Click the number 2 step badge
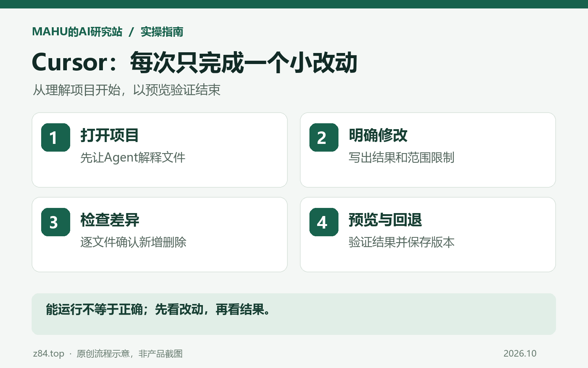 [324, 137]
